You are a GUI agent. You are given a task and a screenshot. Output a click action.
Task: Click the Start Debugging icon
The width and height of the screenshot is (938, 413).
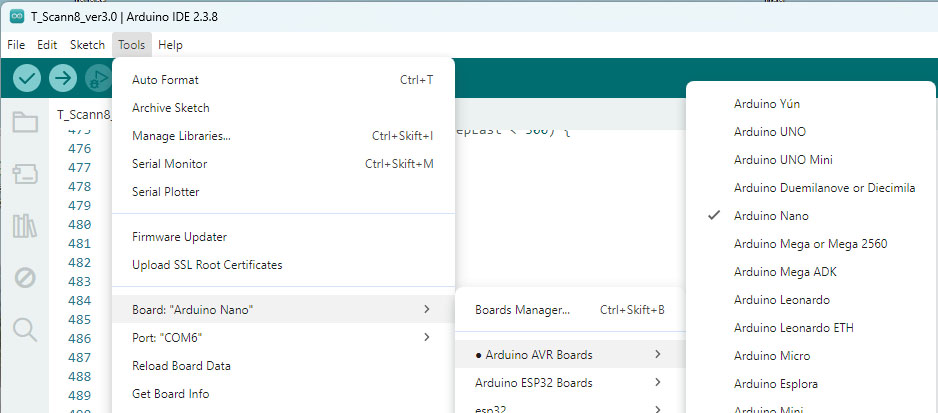(99, 78)
